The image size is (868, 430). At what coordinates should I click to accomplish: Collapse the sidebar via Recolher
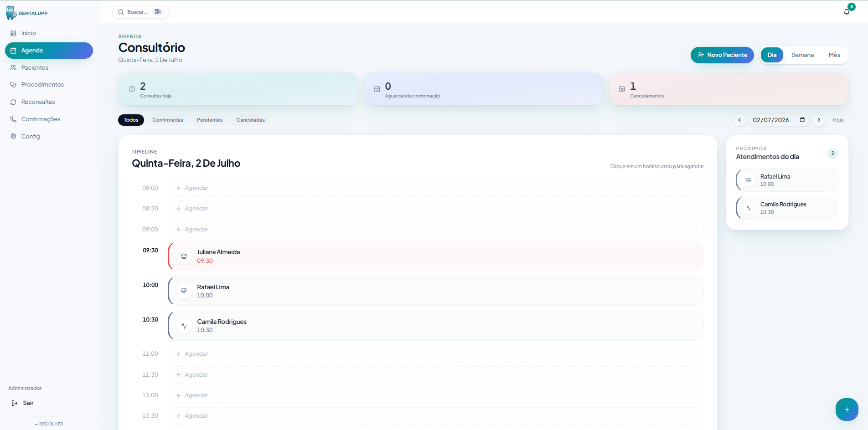pyautogui.click(x=49, y=424)
